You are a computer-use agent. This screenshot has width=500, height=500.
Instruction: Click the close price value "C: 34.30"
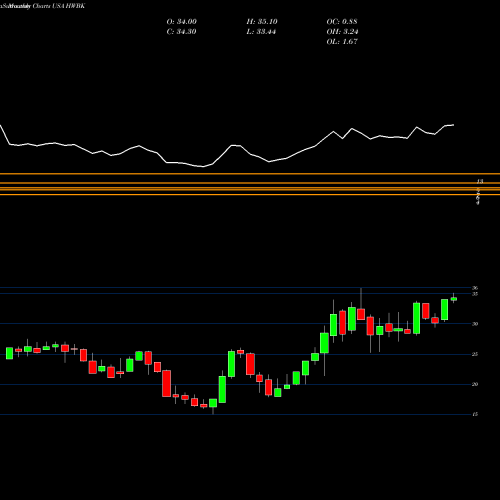pyautogui.click(x=181, y=32)
